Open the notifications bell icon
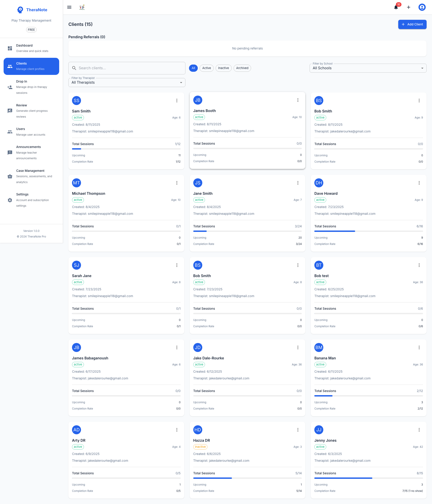 coord(396,7)
